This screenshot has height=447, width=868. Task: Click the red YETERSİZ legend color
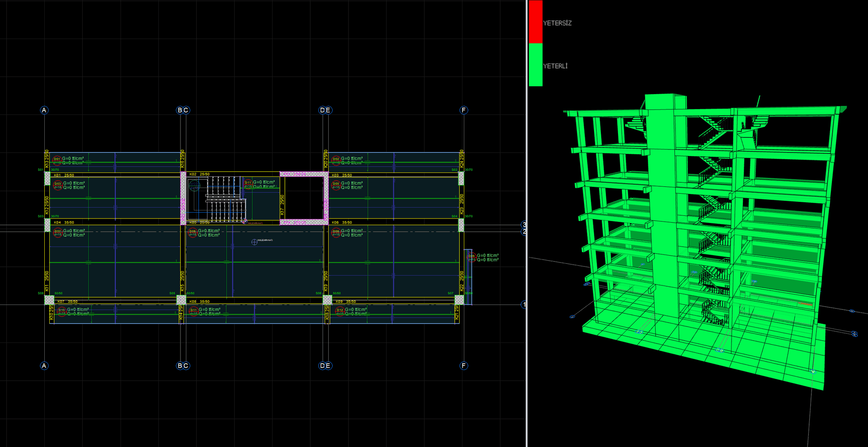click(x=536, y=22)
